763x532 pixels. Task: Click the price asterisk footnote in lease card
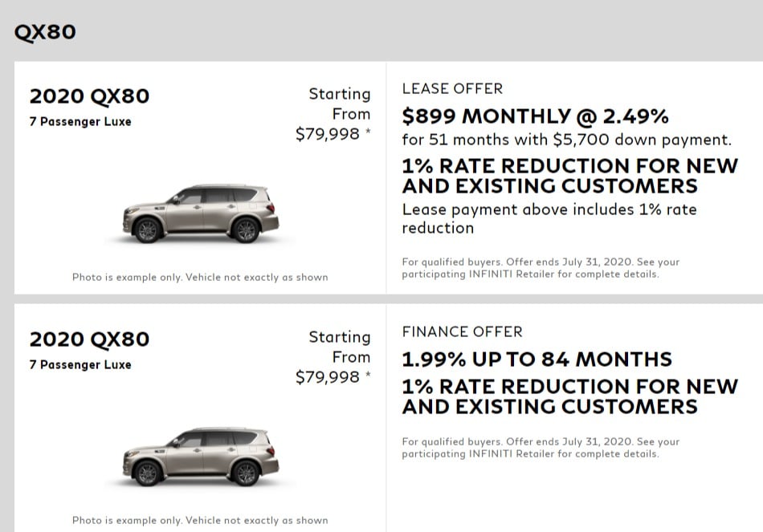tap(368, 130)
